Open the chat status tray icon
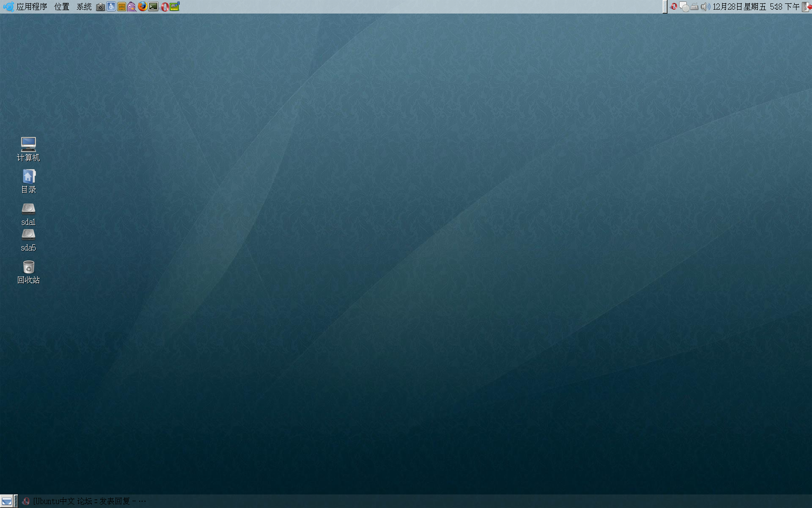812x508 pixels. pyautogui.click(x=684, y=7)
